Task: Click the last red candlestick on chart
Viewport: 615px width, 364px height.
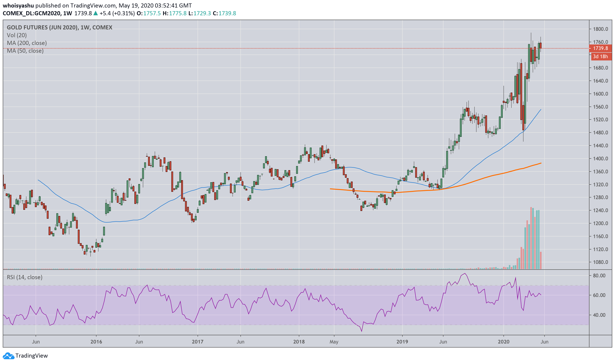Action: click(x=540, y=46)
